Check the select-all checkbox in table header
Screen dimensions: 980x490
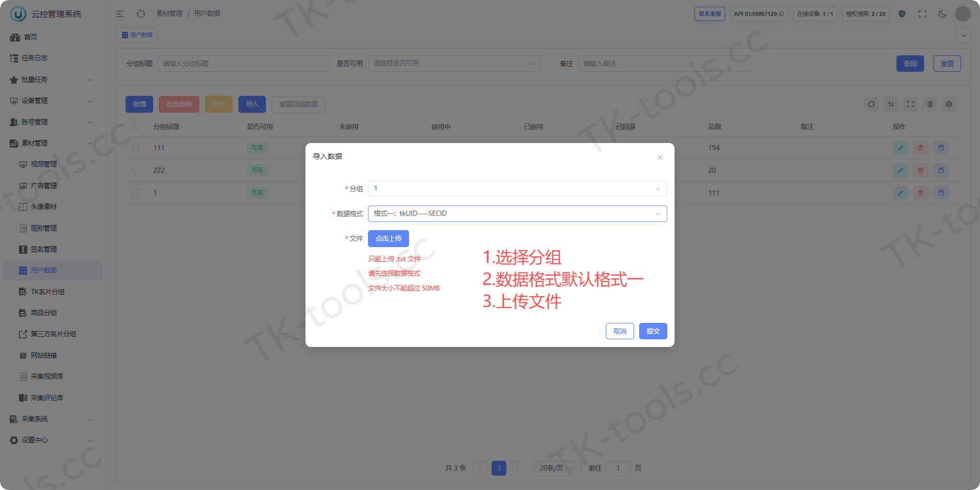coord(136,126)
